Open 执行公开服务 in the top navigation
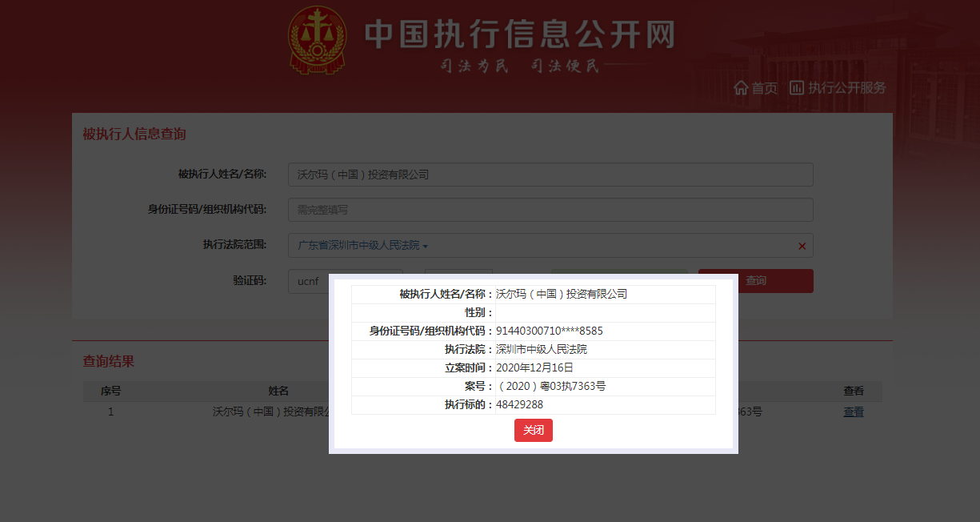Image resolution: width=980 pixels, height=522 pixels. 838,88
